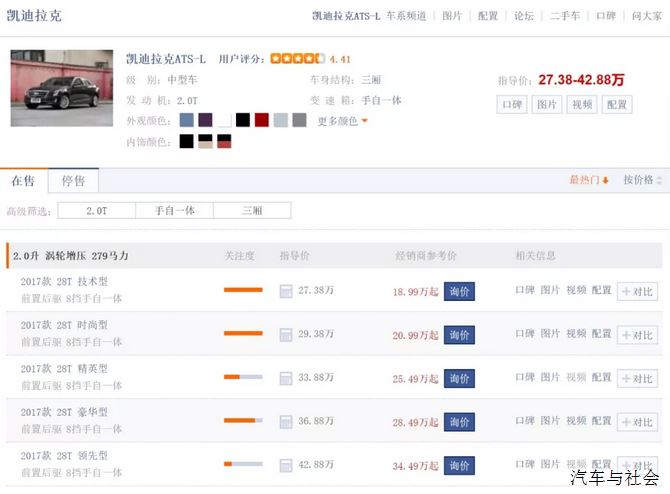Click 配置 button under guide price

617,105
